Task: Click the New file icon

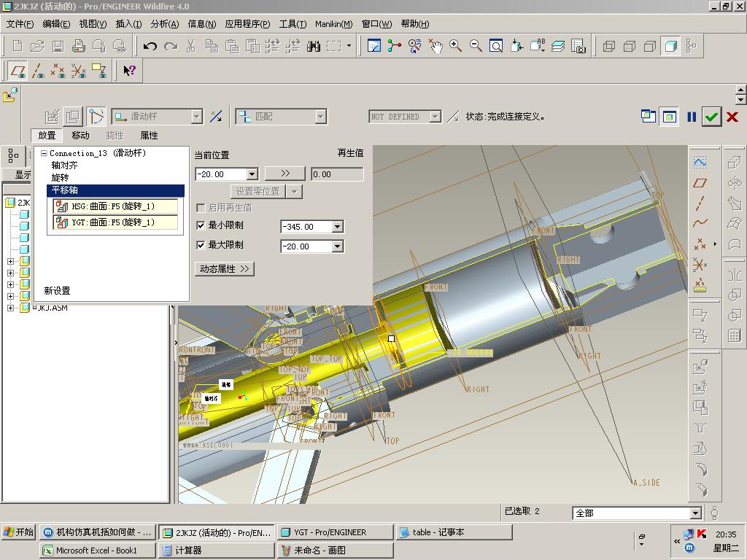Action: pyautogui.click(x=18, y=46)
